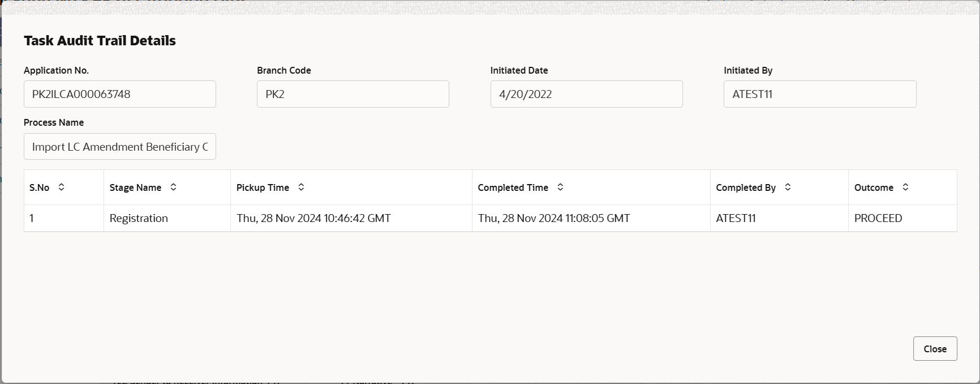Click the Application No. field
Image resolution: width=980 pixels, height=384 pixels.
(x=120, y=94)
